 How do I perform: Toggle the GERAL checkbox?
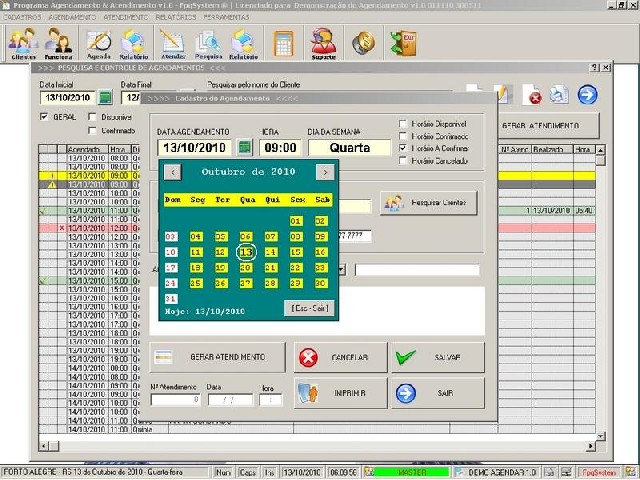44,117
